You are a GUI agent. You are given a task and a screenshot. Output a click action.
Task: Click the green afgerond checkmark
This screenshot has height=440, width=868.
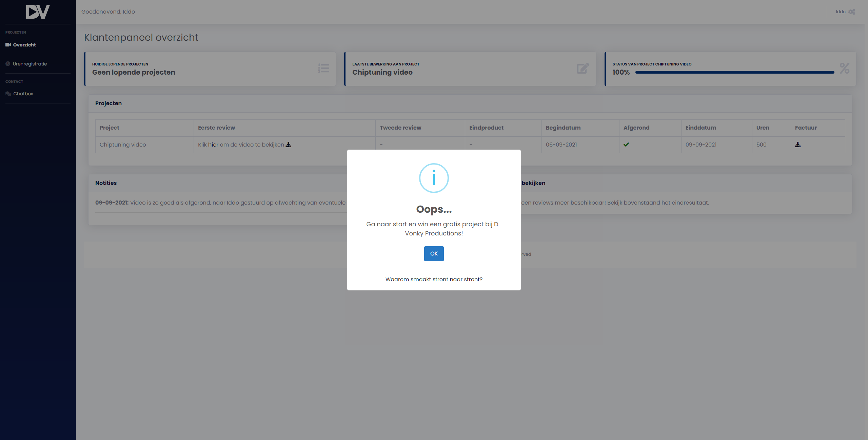[626, 145]
